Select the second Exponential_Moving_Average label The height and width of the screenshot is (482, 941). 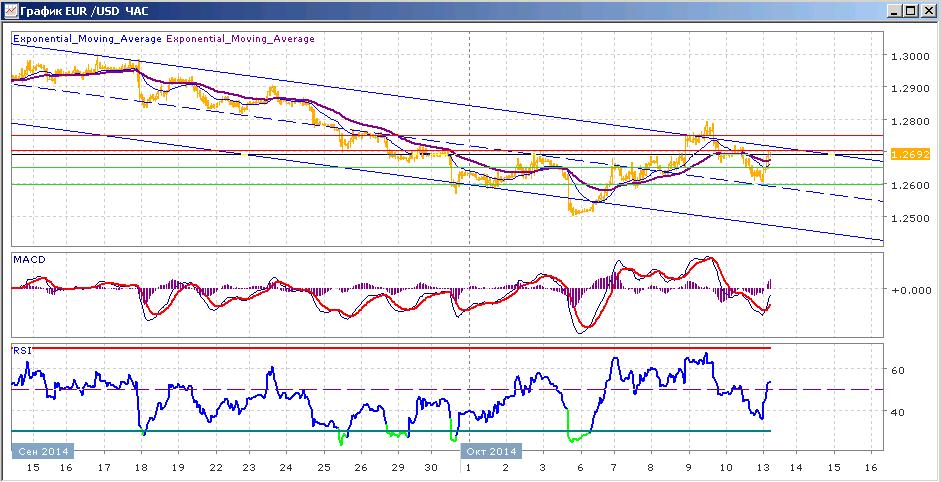coord(240,39)
